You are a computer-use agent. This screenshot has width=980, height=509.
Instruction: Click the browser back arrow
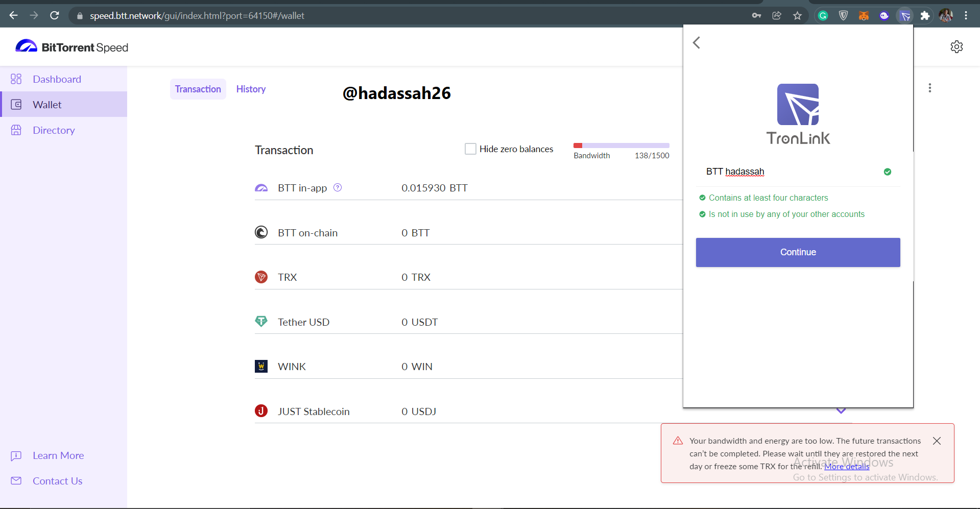click(14, 15)
